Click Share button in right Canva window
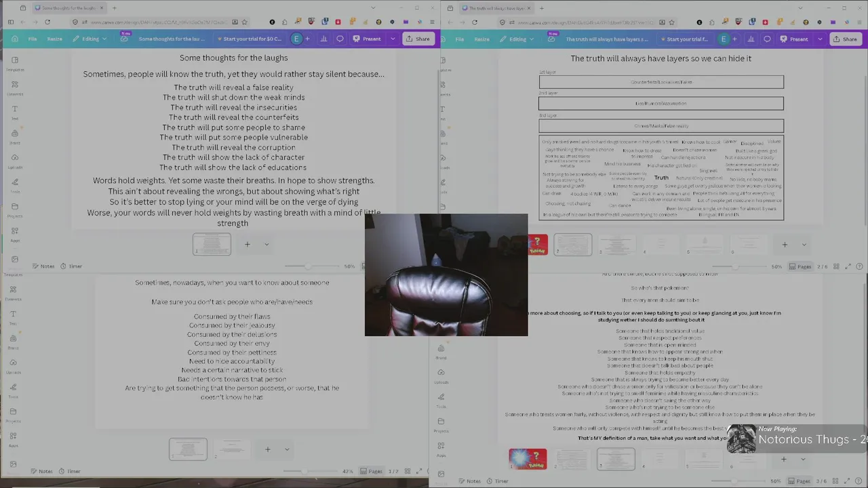 pyautogui.click(x=845, y=39)
